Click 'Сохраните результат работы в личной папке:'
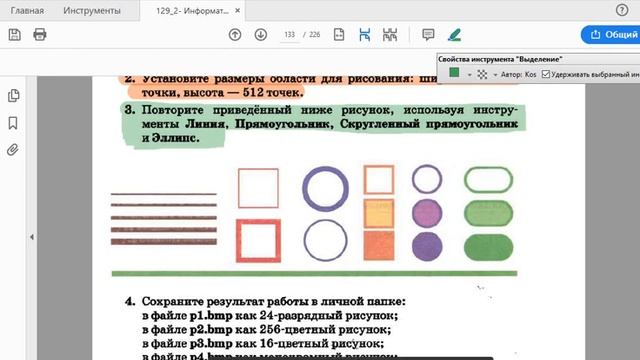 [x=273, y=302]
